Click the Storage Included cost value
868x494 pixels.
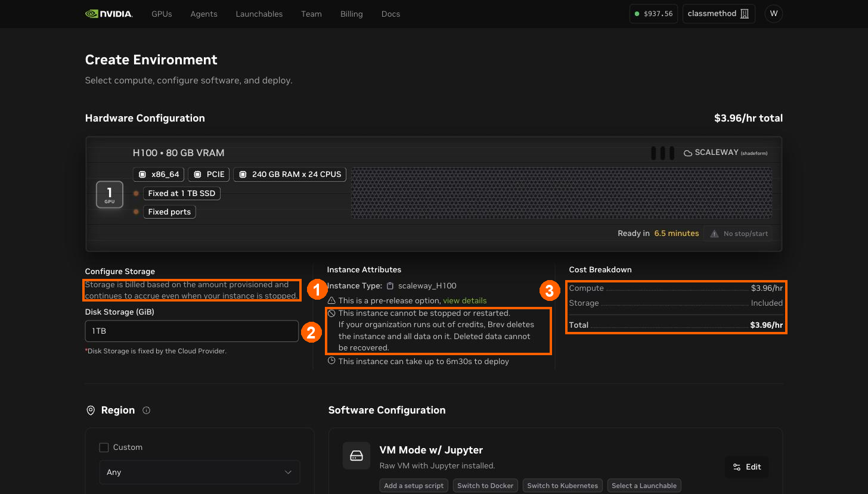point(767,303)
